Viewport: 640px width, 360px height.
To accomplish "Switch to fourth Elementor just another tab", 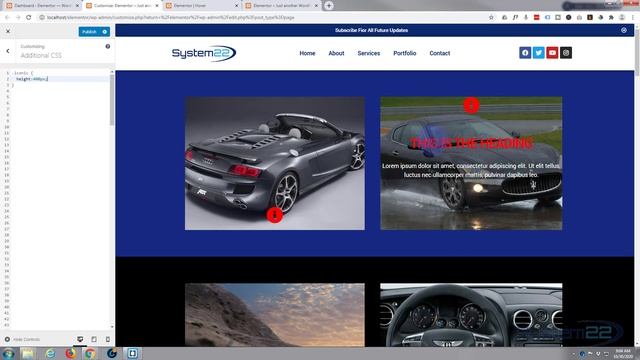I will pyautogui.click(x=281, y=6).
